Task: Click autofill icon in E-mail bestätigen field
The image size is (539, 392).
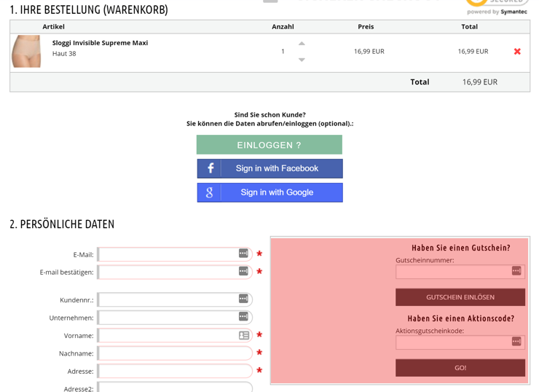Action: pyautogui.click(x=243, y=271)
